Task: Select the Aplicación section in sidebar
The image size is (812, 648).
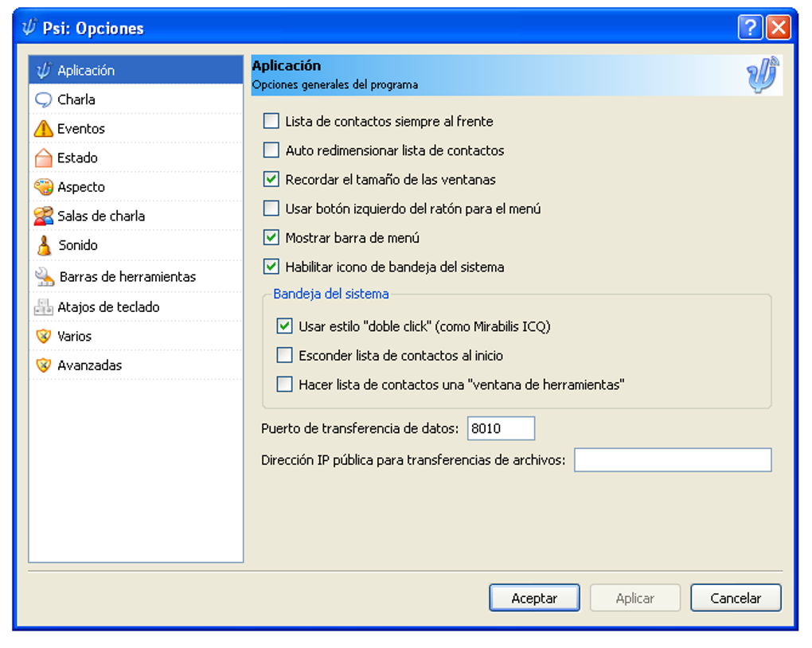Action: pyautogui.click(x=85, y=71)
